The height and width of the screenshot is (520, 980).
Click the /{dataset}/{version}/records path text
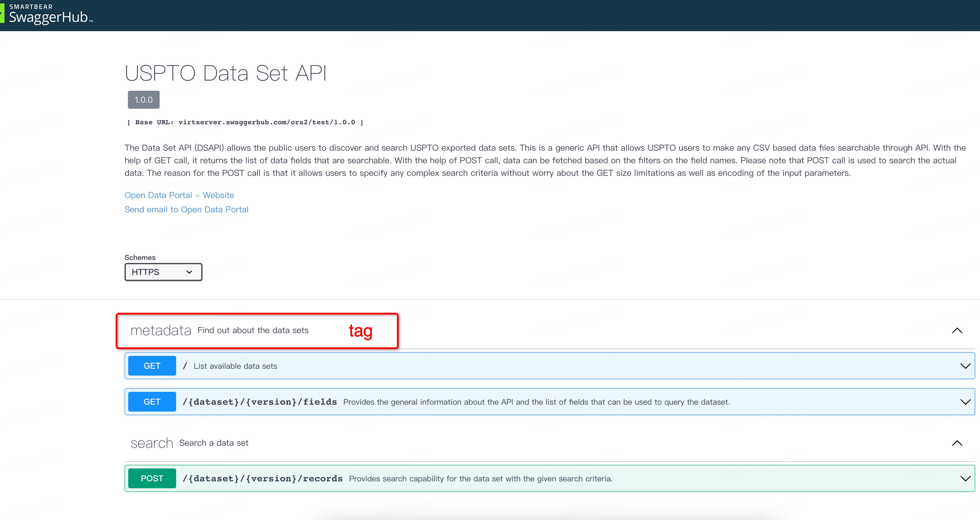[262, 478]
